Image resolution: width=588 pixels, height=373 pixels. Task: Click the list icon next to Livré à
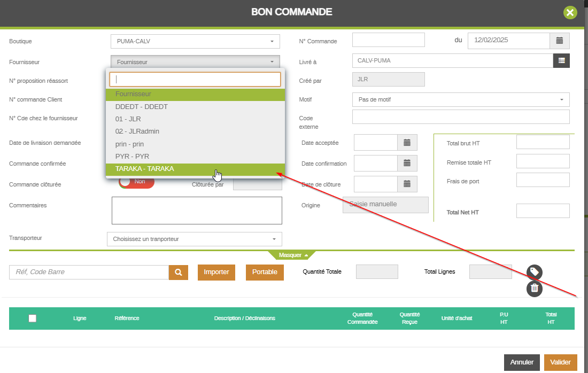pyautogui.click(x=561, y=60)
